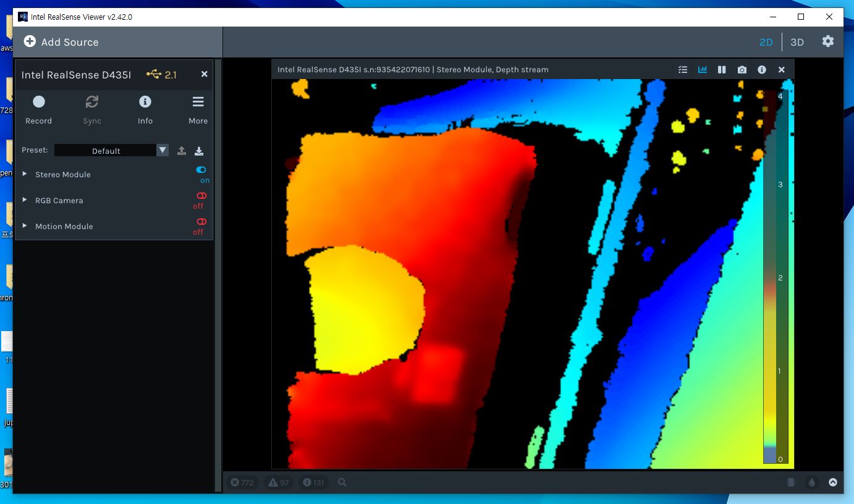Turn off the Stereo Module toggle
Viewport: 854px width, 504px height.
pos(201,170)
